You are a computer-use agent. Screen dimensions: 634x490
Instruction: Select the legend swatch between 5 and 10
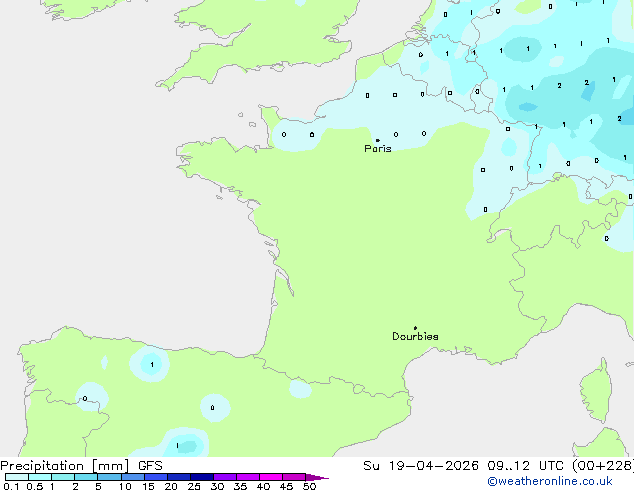pyautogui.click(x=109, y=477)
